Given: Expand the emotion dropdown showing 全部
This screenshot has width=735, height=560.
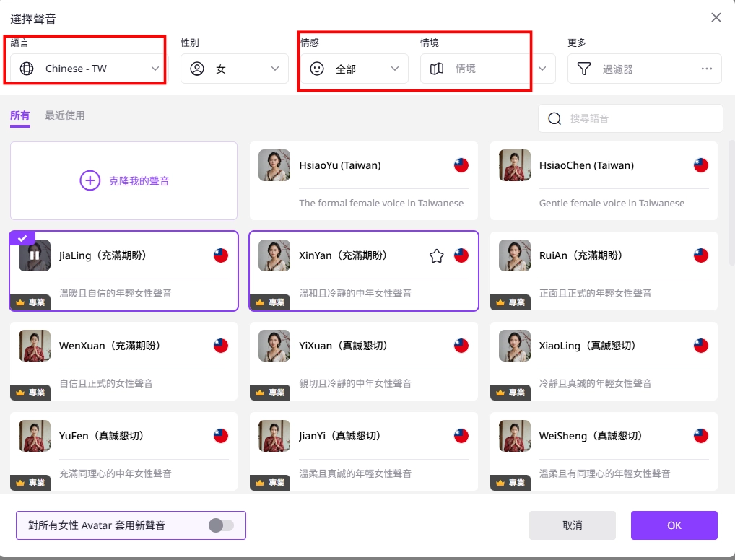Looking at the screenshot, I should coord(394,69).
